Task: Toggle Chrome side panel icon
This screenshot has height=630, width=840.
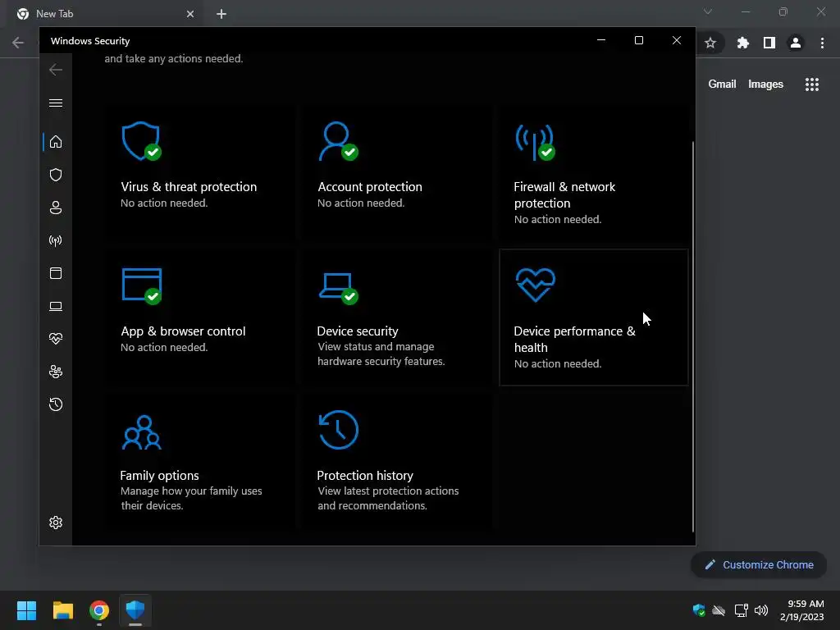Action: (769, 43)
